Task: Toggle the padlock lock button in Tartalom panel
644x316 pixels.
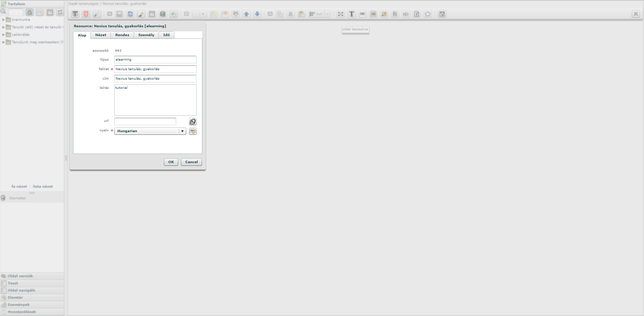Action: (x=30, y=12)
